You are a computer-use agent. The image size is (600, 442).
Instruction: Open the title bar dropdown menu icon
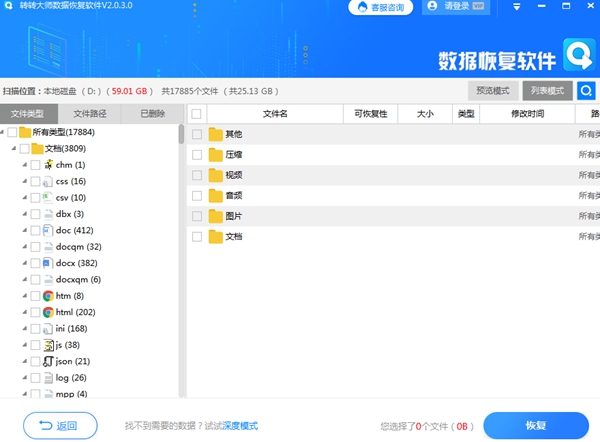point(517,7)
